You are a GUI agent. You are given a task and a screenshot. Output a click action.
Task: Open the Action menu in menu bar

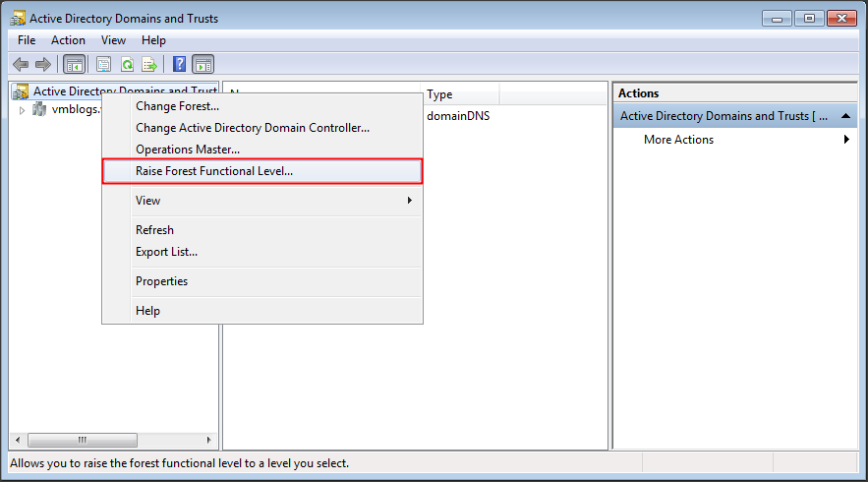[x=68, y=40]
